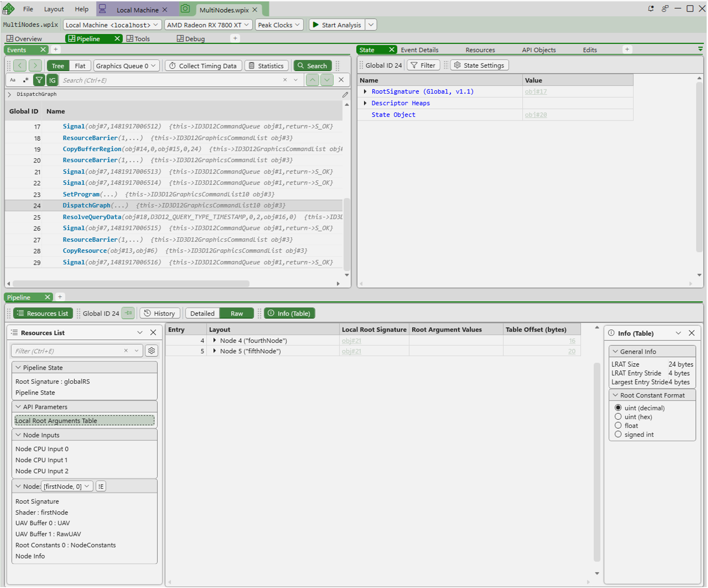
Task: Click the filter funnel icon in Events search
Action: 39,80
